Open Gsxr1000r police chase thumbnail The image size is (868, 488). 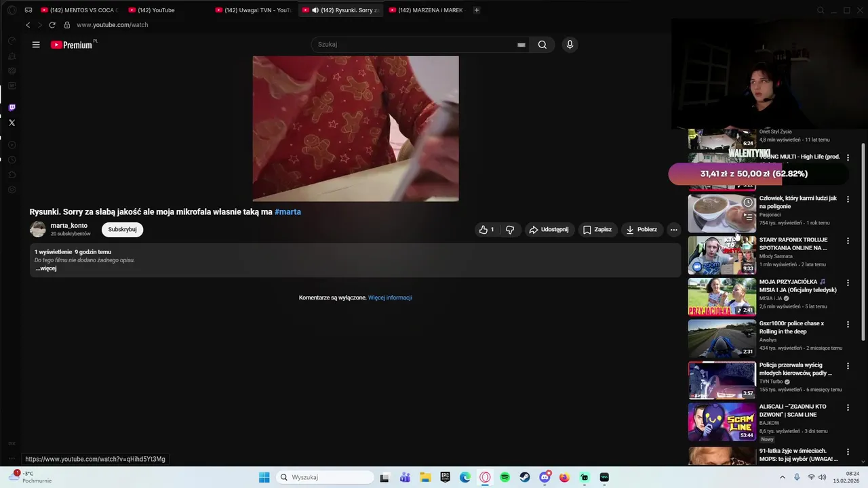click(722, 338)
